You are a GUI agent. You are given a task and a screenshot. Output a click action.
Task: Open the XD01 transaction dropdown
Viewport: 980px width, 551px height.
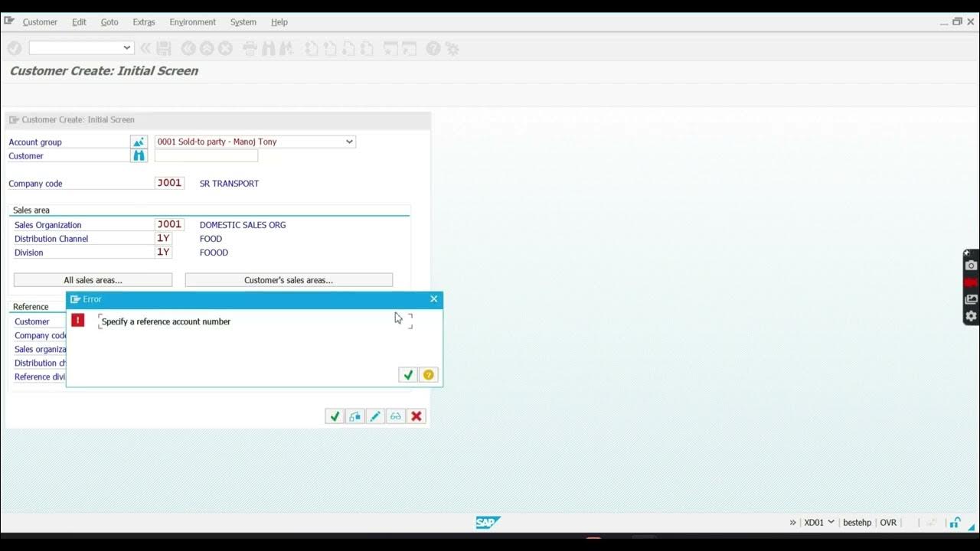(831, 522)
